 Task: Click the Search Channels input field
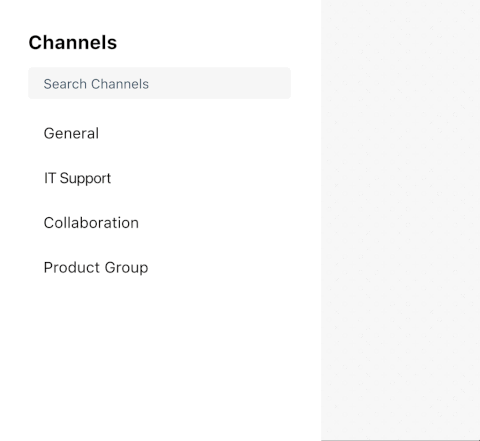159,83
